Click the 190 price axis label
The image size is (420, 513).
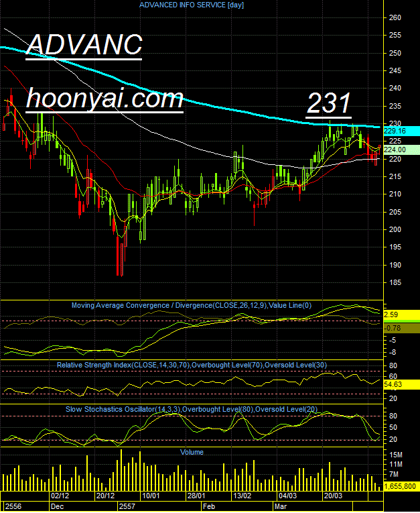pyautogui.click(x=395, y=265)
